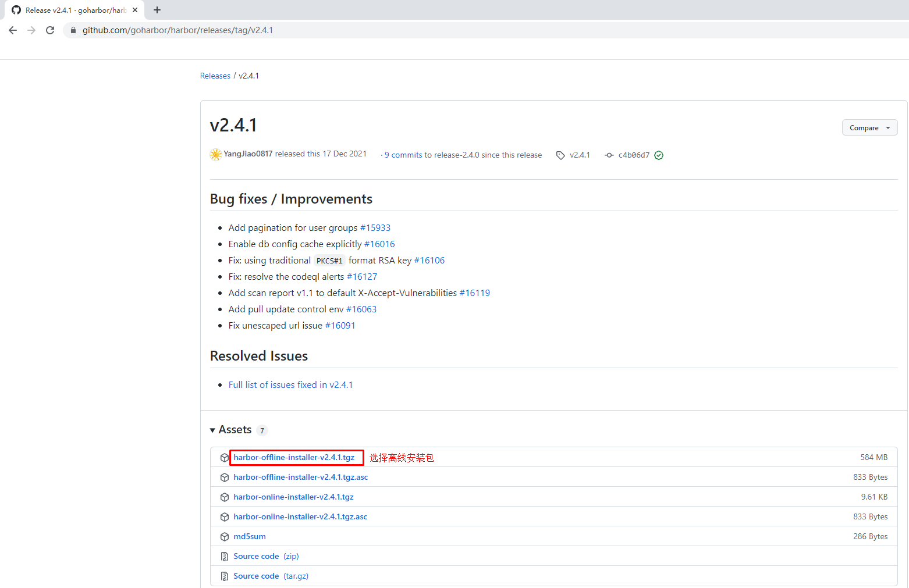Open the Releases breadcrumb link
The width and height of the screenshot is (909, 588).
coord(215,76)
